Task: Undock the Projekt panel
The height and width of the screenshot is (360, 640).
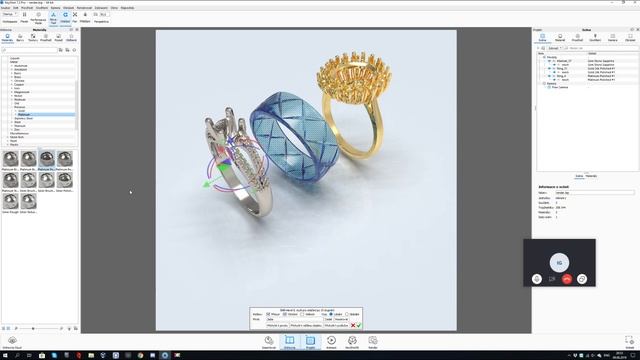Action: point(632,30)
